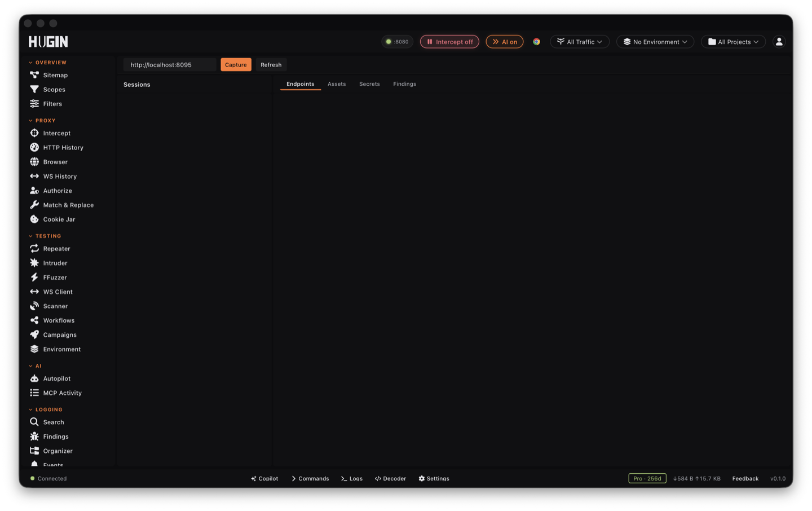This screenshot has height=511, width=812.
Task: Toggle the AI on switch
Action: 505,42
